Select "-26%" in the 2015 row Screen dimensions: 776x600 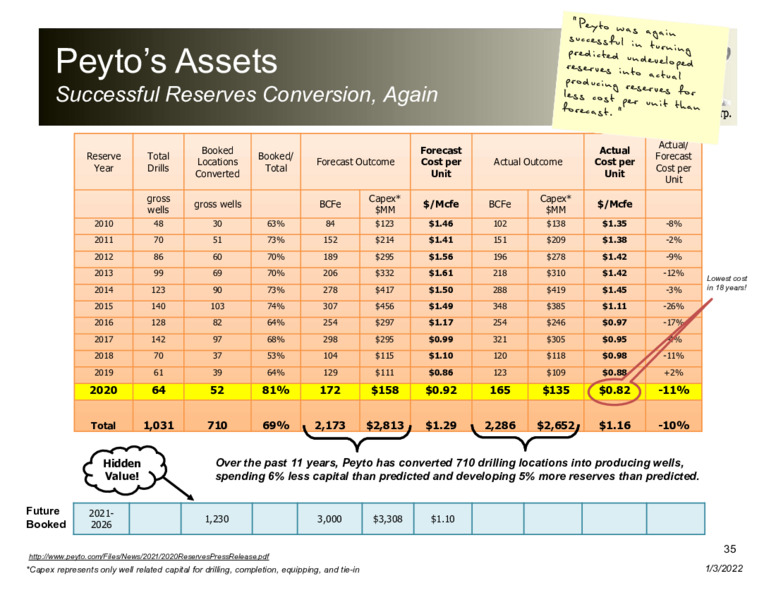(674, 306)
